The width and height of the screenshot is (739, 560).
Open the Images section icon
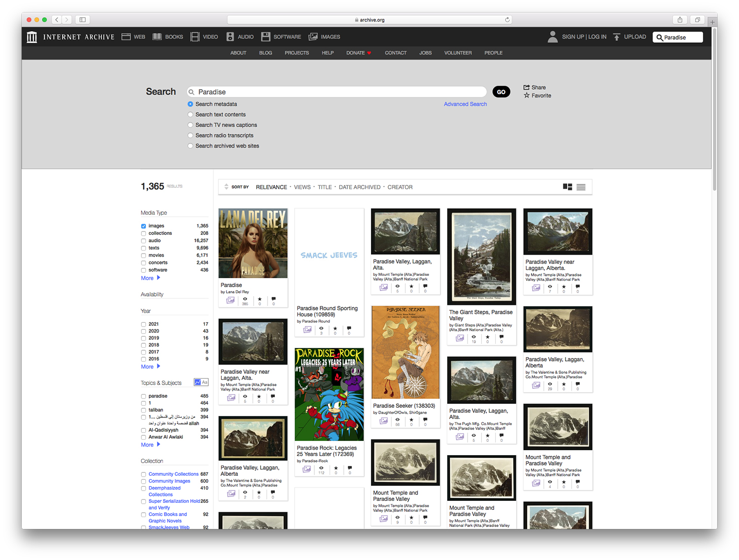[x=313, y=37]
